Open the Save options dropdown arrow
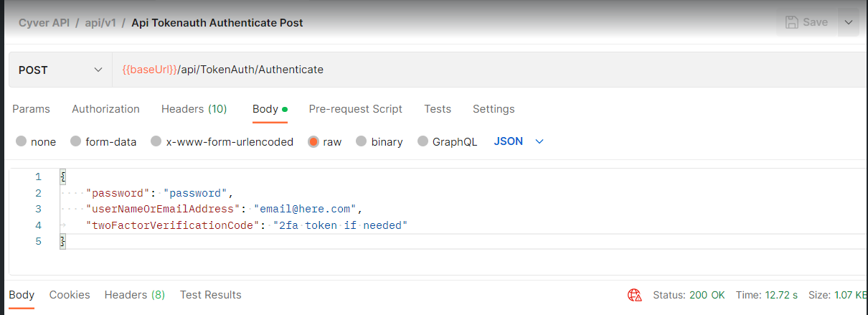The height and width of the screenshot is (315, 868). click(x=849, y=22)
